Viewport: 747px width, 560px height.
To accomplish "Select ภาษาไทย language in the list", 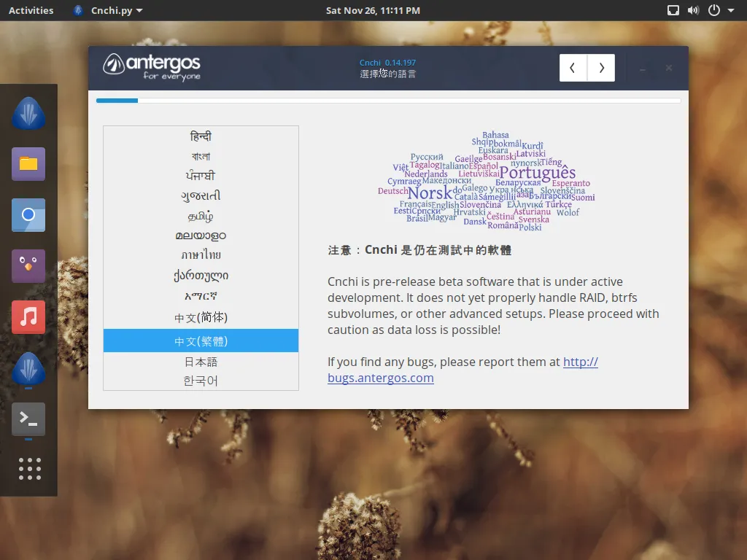I will click(201, 254).
